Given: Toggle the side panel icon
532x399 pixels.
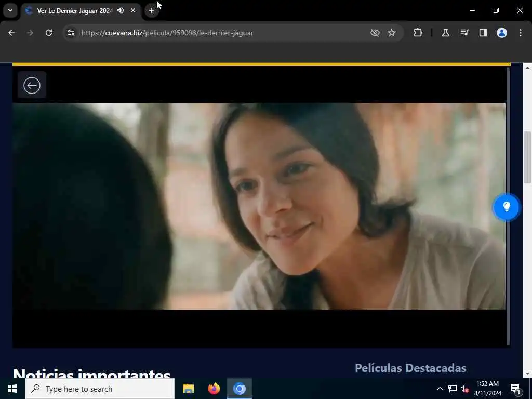Looking at the screenshot, I should pyautogui.click(x=483, y=33).
